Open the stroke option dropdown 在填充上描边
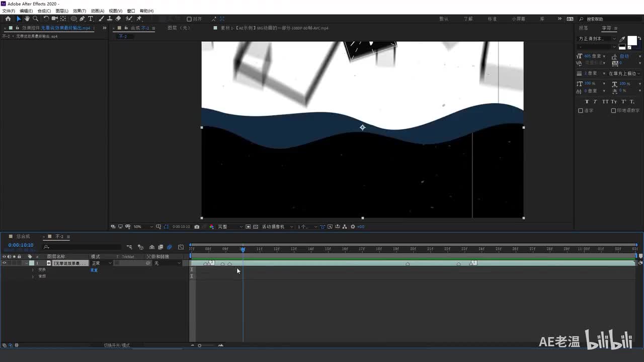 tap(624, 73)
